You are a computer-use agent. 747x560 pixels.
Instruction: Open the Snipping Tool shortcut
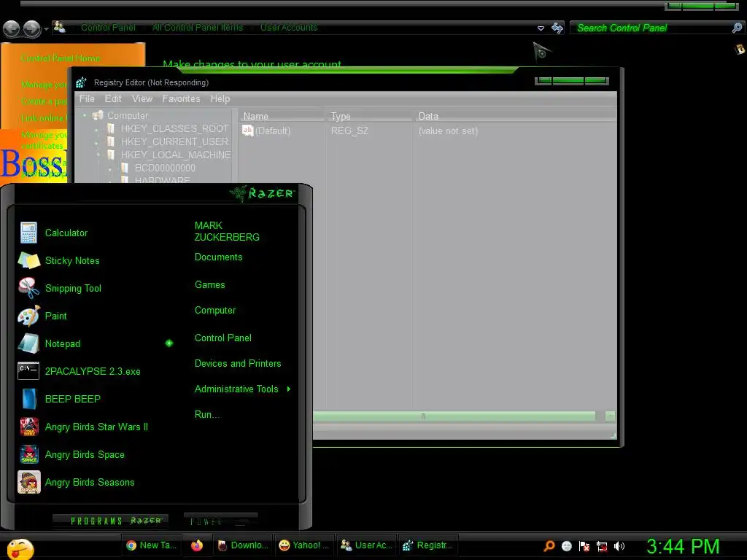pyautogui.click(x=73, y=288)
